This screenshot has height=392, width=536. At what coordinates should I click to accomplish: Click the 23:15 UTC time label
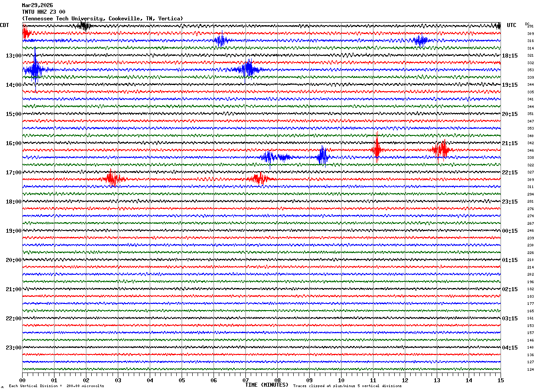[x=510, y=202]
